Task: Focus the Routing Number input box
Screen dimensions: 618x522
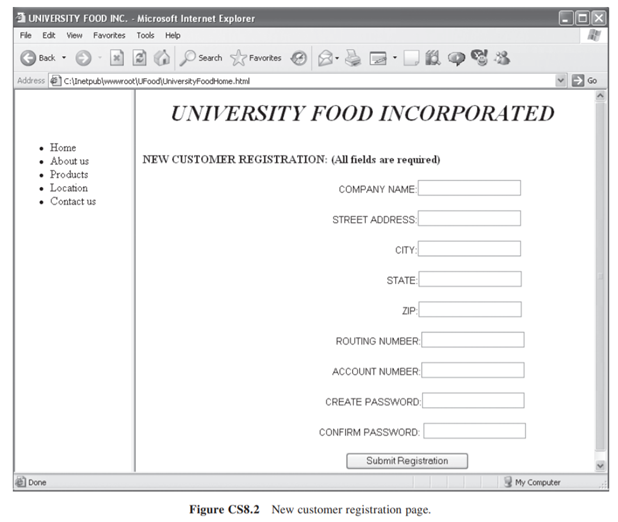Action: click(473, 340)
